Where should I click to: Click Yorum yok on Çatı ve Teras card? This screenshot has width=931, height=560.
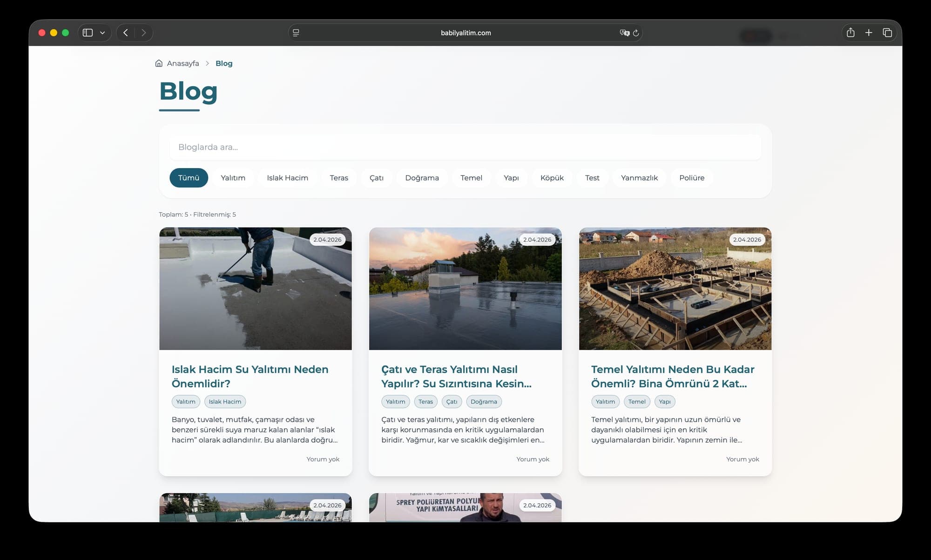533,459
